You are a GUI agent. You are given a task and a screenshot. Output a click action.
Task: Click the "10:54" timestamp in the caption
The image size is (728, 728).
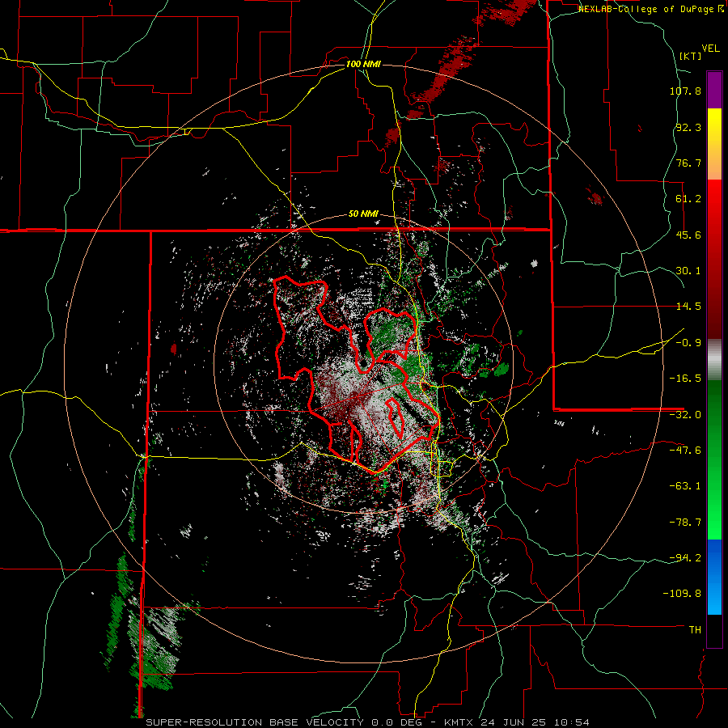574,722
